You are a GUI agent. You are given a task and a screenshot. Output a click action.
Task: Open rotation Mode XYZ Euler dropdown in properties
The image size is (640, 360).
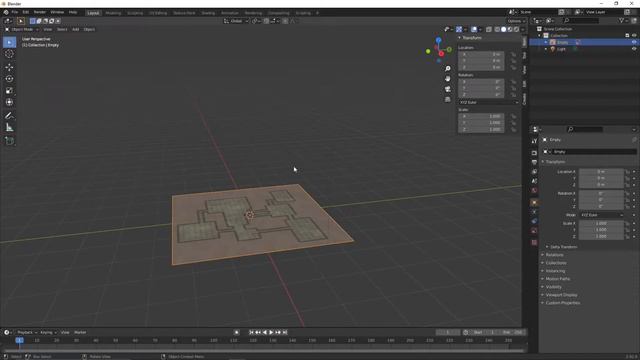click(x=602, y=215)
